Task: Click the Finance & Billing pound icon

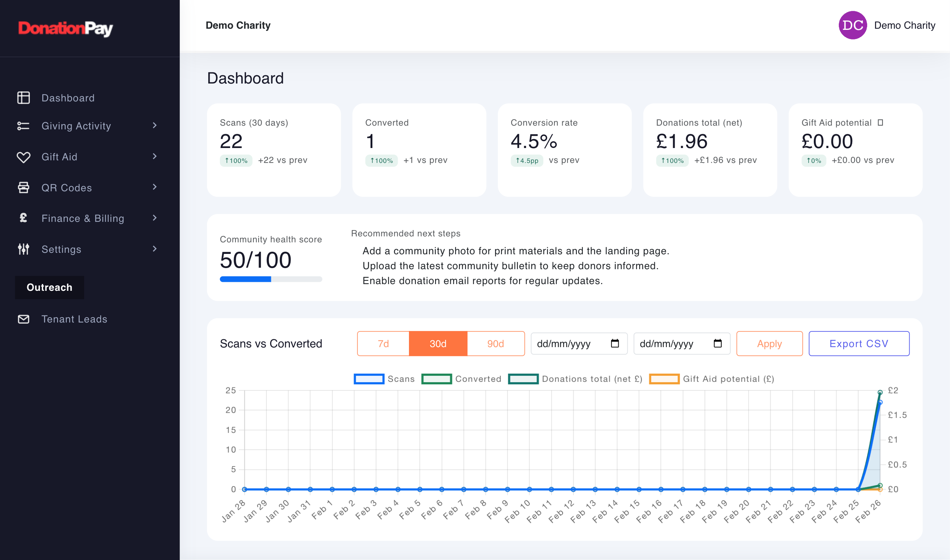Action: tap(24, 218)
